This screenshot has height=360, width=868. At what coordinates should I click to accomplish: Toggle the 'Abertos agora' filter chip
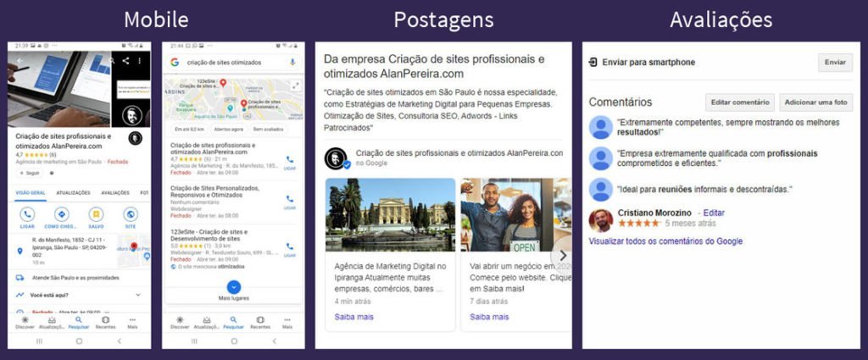(x=229, y=129)
